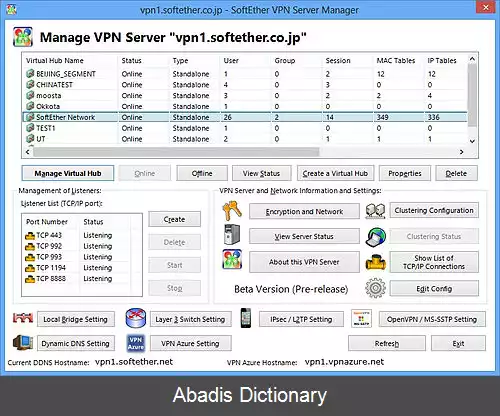Click the vpn1.vpnazure.net hostname text
This screenshot has height=416, width=500.
click(x=345, y=362)
